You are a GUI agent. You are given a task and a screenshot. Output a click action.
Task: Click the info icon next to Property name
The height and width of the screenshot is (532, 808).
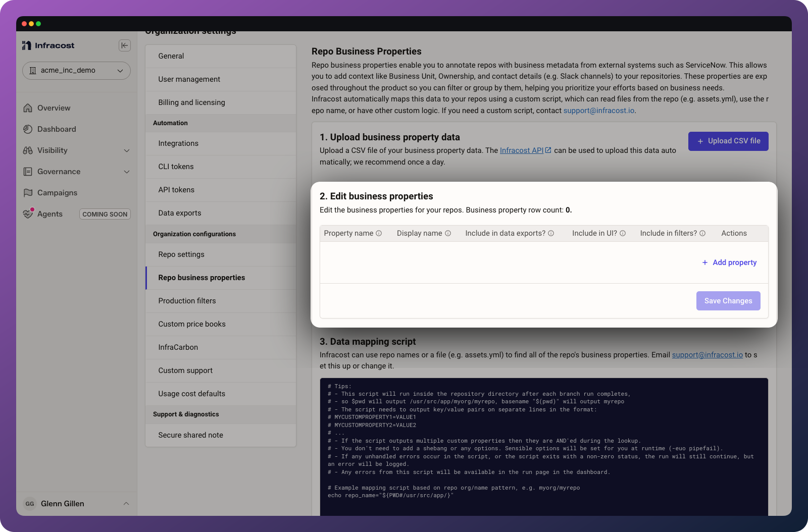tap(379, 233)
